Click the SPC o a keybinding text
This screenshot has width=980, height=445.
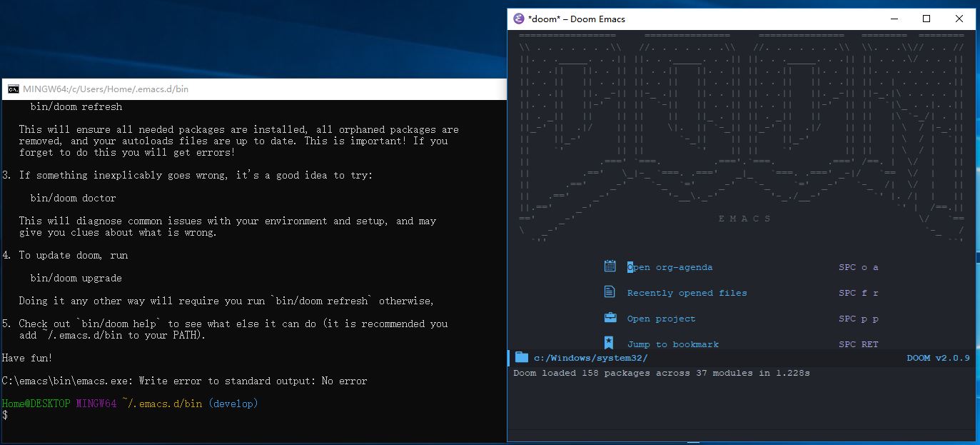coord(859,267)
